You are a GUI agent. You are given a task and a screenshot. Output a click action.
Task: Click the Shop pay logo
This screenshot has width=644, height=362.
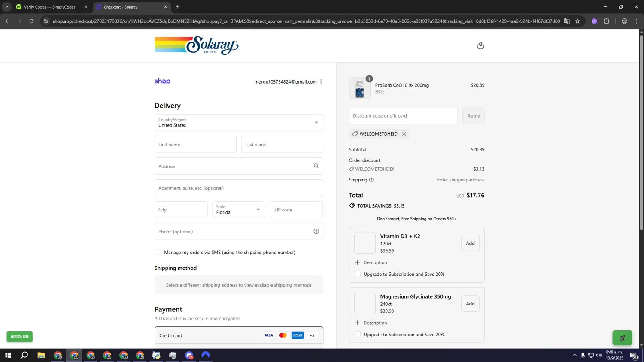[162, 81]
